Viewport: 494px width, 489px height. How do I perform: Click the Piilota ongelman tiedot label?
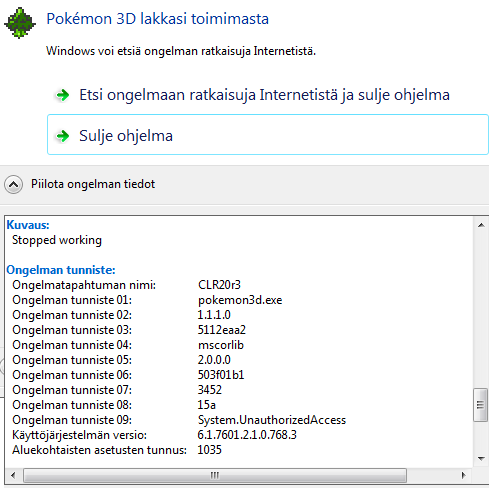coord(93,184)
